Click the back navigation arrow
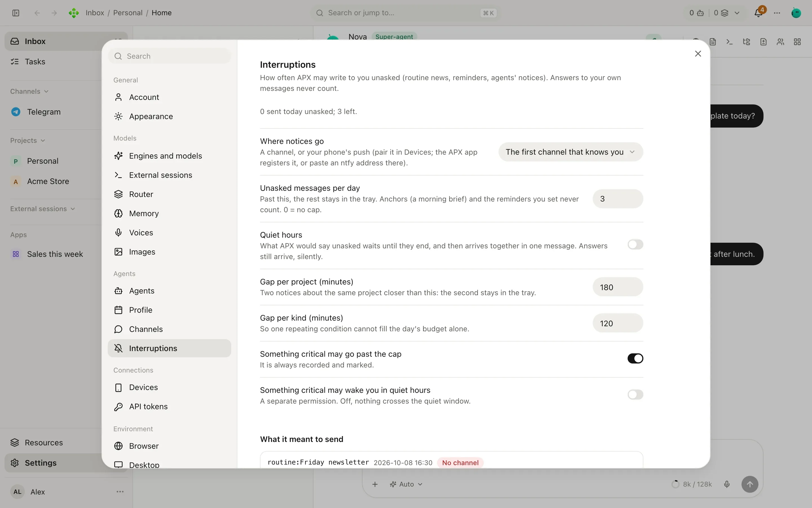The image size is (812, 508). coord(37,13)
